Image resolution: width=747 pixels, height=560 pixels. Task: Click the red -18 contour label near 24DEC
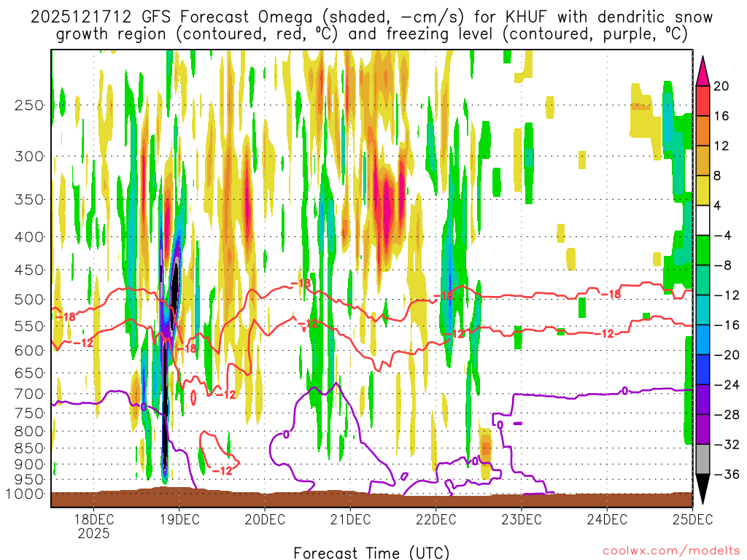611,295
